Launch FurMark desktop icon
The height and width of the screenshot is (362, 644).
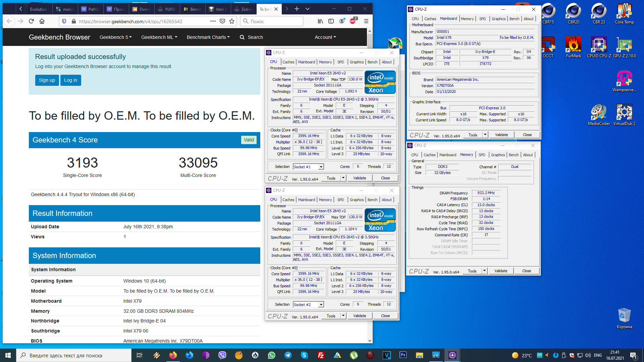point(574,48)
